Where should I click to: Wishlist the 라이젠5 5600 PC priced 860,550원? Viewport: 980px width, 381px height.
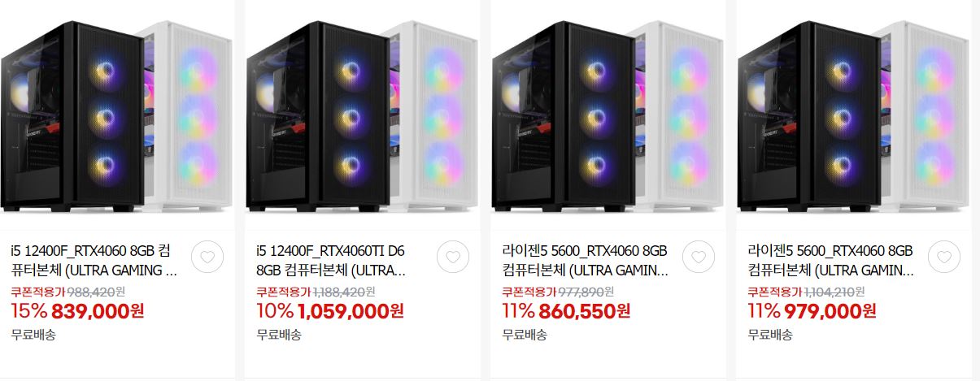click(x=699, y=257)
